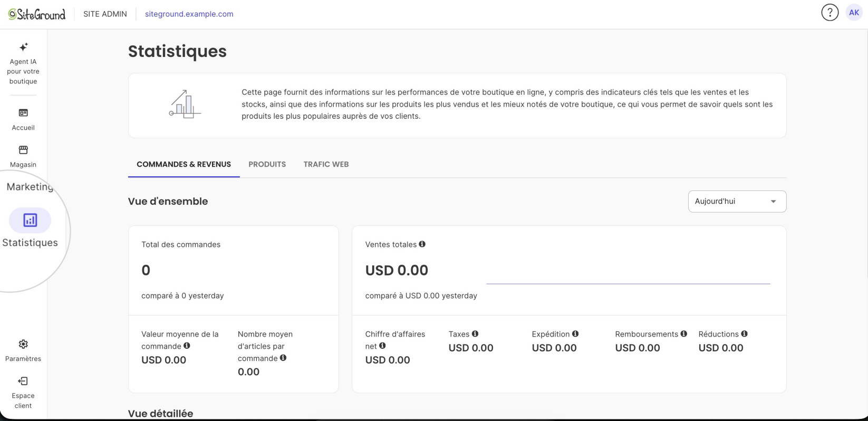Screen dimensions: 868x421
Task: Click the Vue détaillée heading
Action: pos(160,413)
